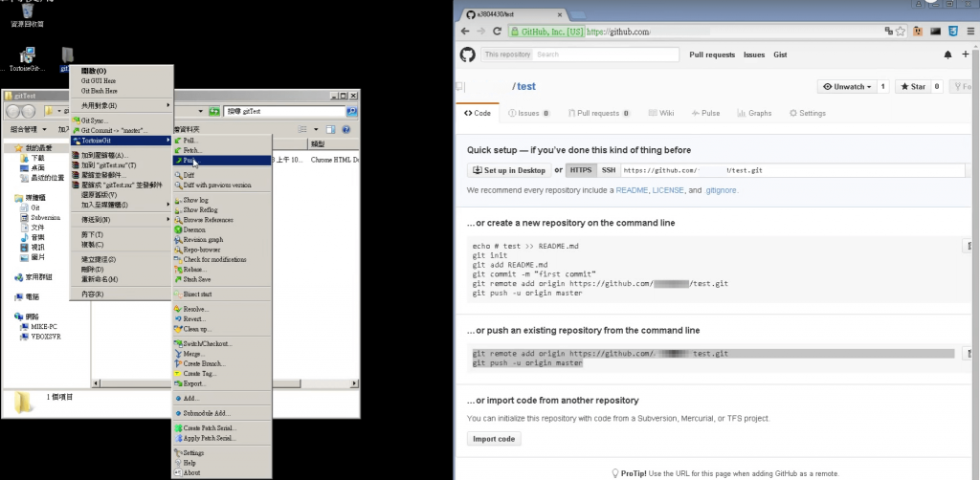Choose Check for modifications
Viewport: 980px width, 480px height.
click(x=222, y=260)
